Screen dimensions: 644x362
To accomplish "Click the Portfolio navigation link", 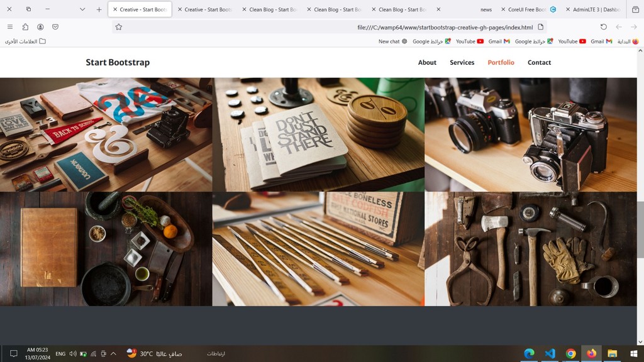I will (x=501, y=62).
